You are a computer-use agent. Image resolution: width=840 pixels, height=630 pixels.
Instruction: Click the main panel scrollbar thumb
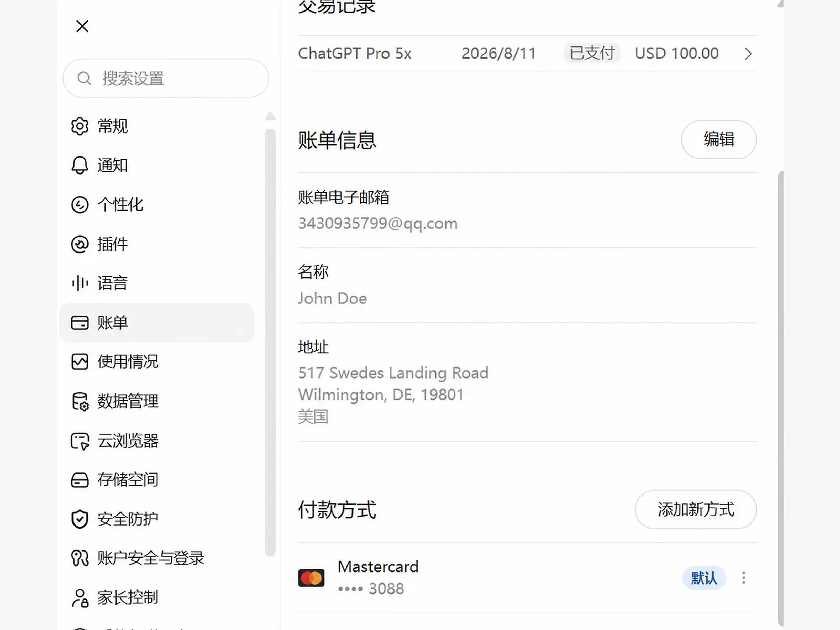coord(780,398)
